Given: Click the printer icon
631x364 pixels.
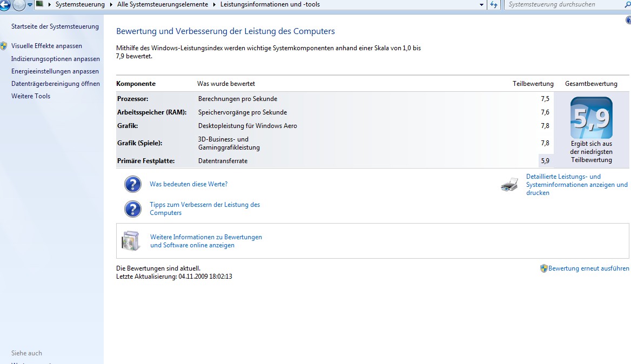Looking at the screenshot, I should pyautogui.click(x=509, y=185).
